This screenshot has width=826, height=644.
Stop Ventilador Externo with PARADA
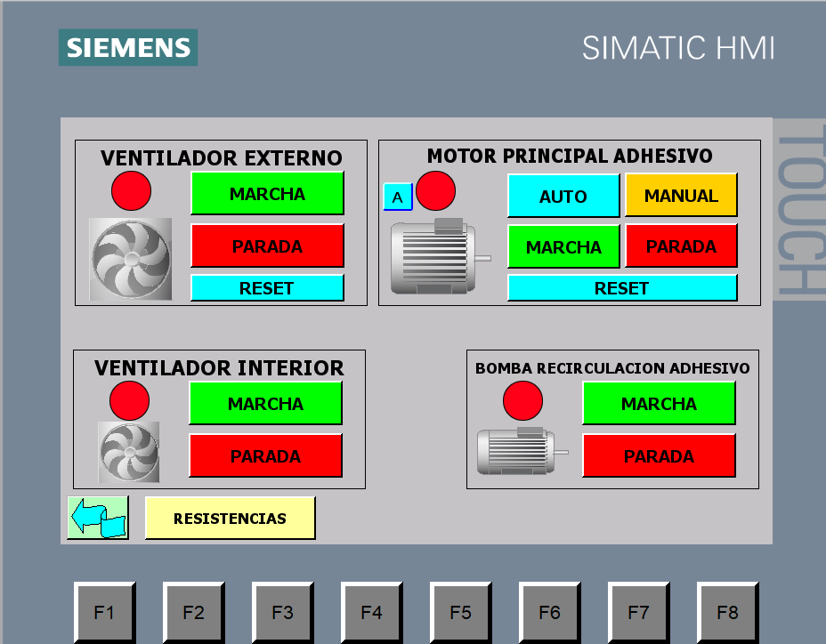267,246
